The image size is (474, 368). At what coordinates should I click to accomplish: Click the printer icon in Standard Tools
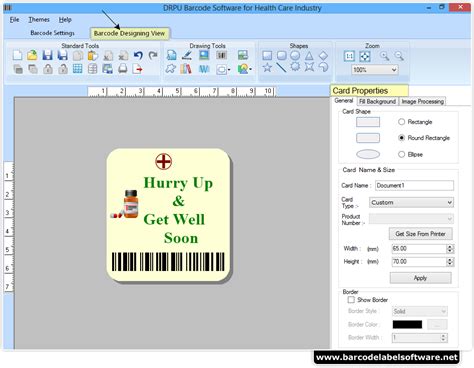123,69
